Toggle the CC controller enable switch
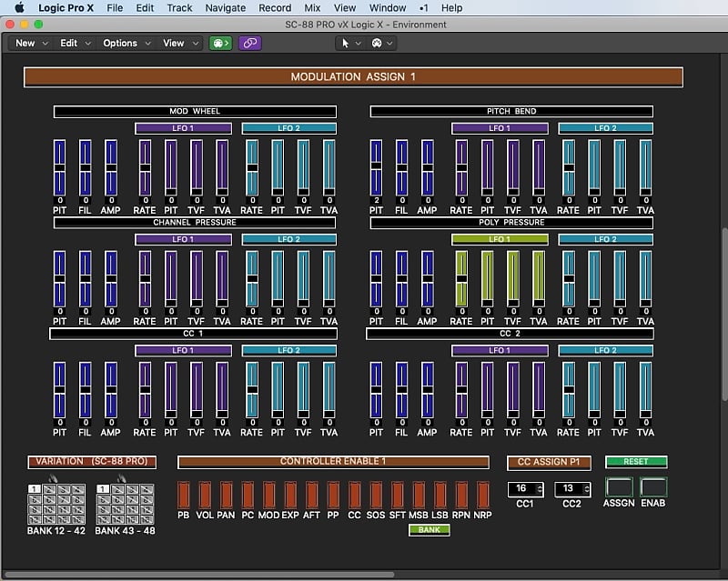728x581 pixels. (x=354, y=496)
